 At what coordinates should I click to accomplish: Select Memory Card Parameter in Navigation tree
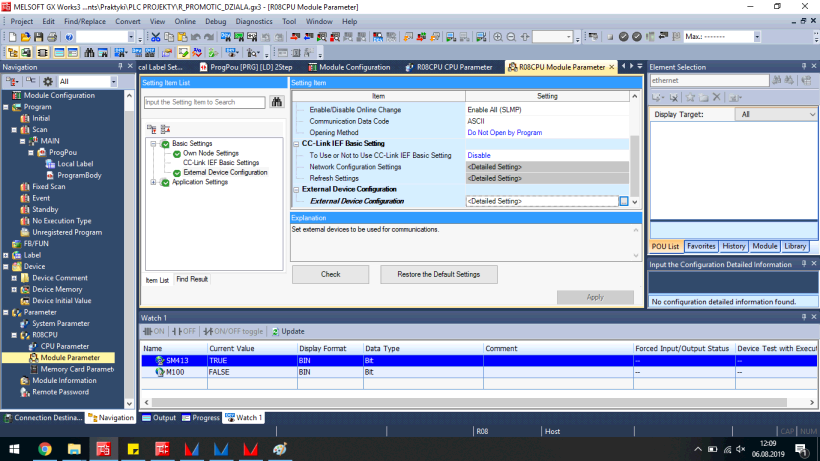point(76,369)
